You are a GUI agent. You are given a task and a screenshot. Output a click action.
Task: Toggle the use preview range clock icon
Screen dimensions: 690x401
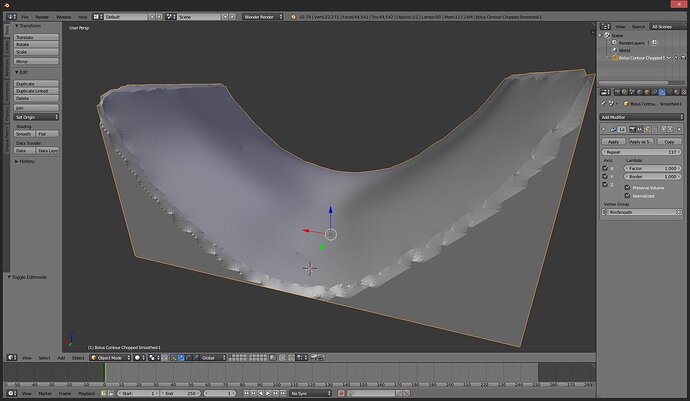pos(104,393)
